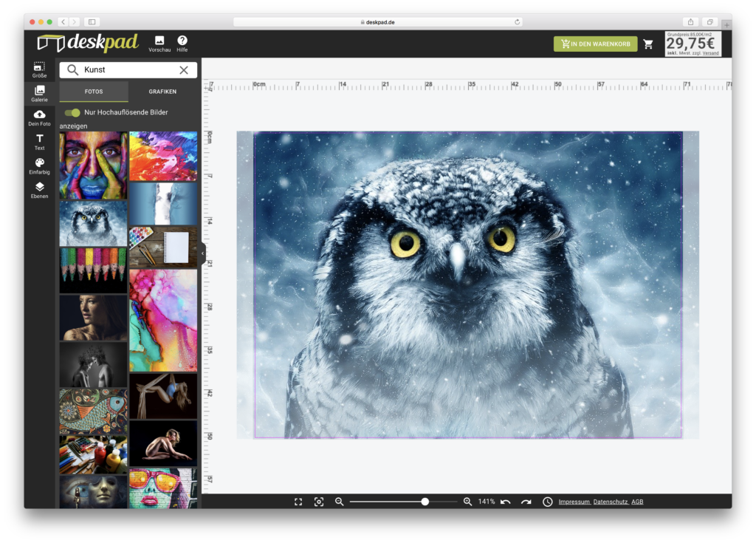Open the history clock icon
756x543 pixels.
(547, 502)
